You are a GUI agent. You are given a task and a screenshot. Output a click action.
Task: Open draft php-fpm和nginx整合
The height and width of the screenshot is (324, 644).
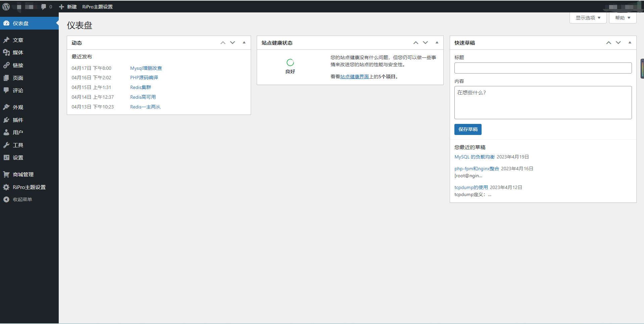coord(477,169)
